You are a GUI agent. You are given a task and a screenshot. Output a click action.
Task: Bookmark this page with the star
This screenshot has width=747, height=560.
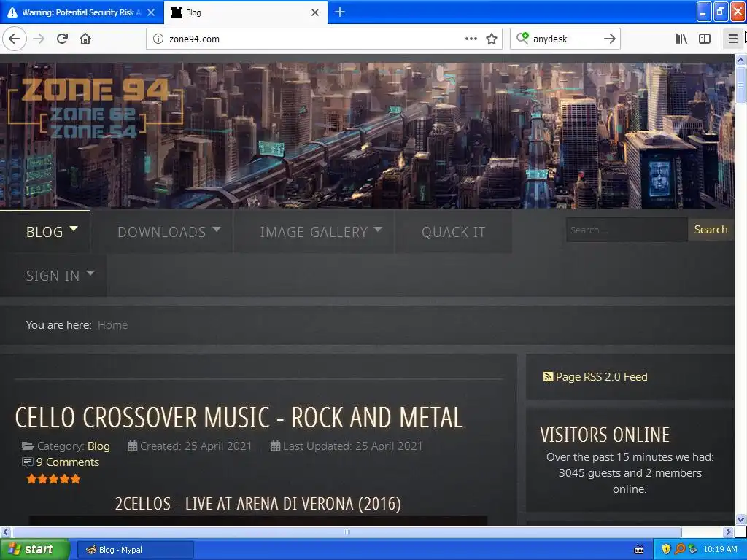click(x=492, y=39)
